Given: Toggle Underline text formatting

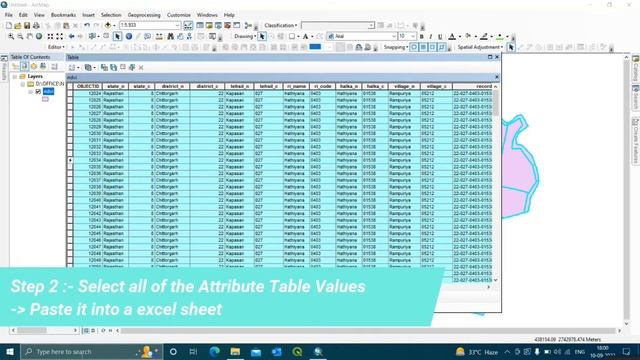Looking at the screenshot, I should 440,37.
